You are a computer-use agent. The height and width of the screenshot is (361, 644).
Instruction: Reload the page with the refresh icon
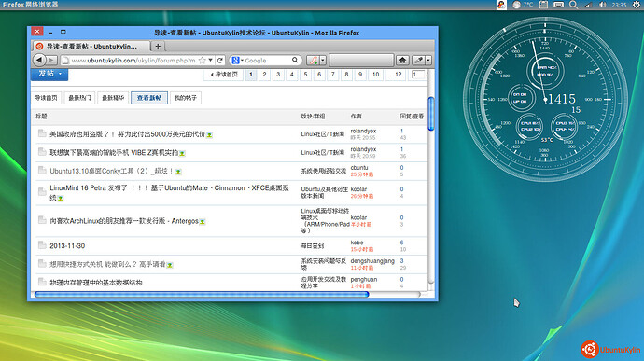point(220,61)
